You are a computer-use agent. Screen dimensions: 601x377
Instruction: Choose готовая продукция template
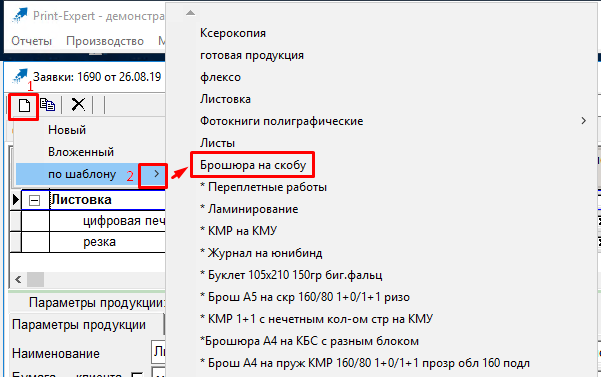pyautogui.click(x=251, y=55)
